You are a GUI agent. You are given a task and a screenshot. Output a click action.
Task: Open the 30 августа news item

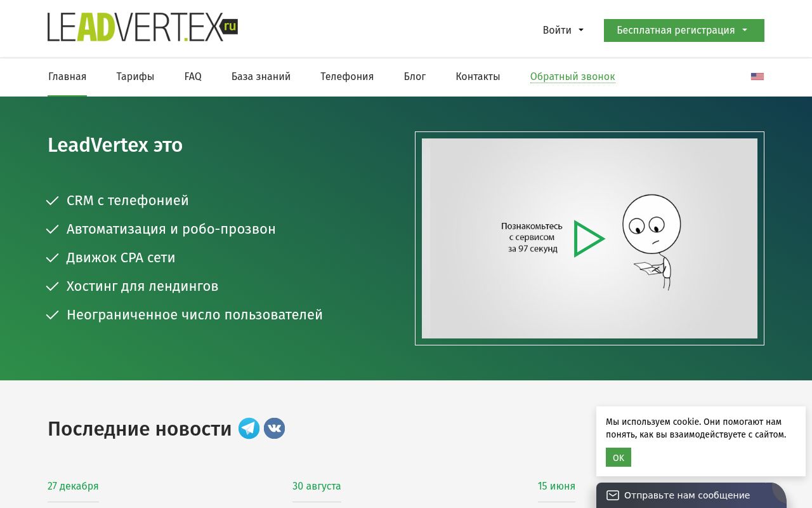pyautogui.click(x=317, y=486)
